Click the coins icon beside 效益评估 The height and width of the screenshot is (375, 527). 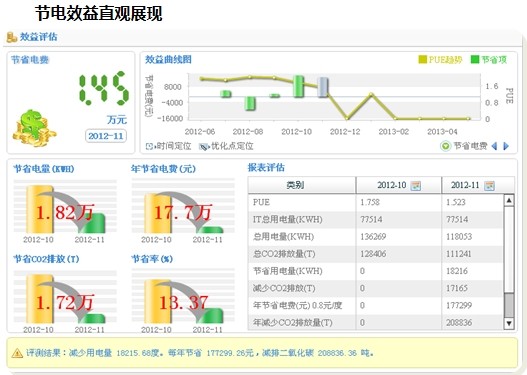pyautogui.click(x=11, y=37)
